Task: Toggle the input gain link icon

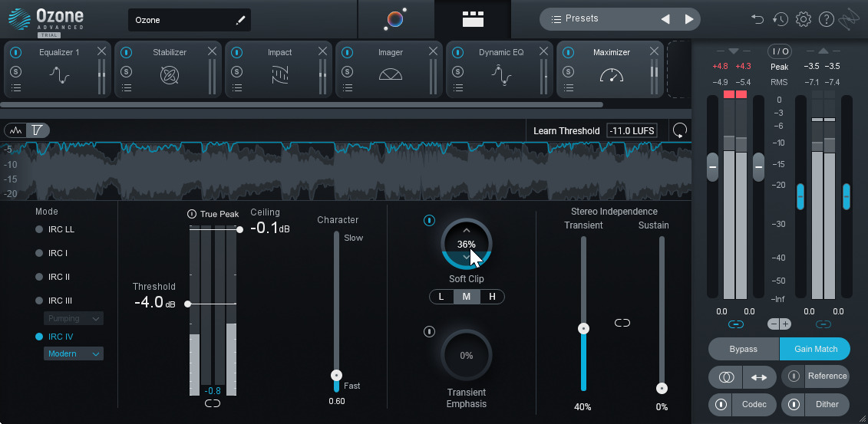Action: 736,324
